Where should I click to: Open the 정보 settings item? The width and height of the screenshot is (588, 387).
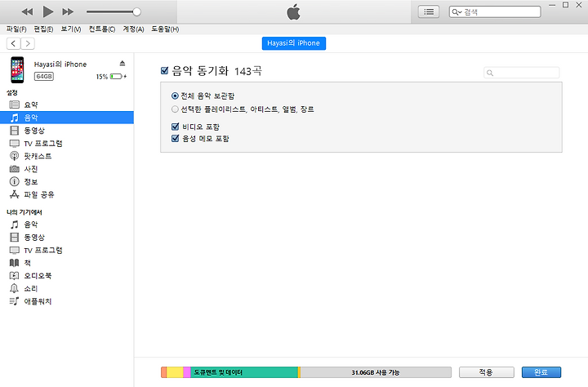point(67,182)
